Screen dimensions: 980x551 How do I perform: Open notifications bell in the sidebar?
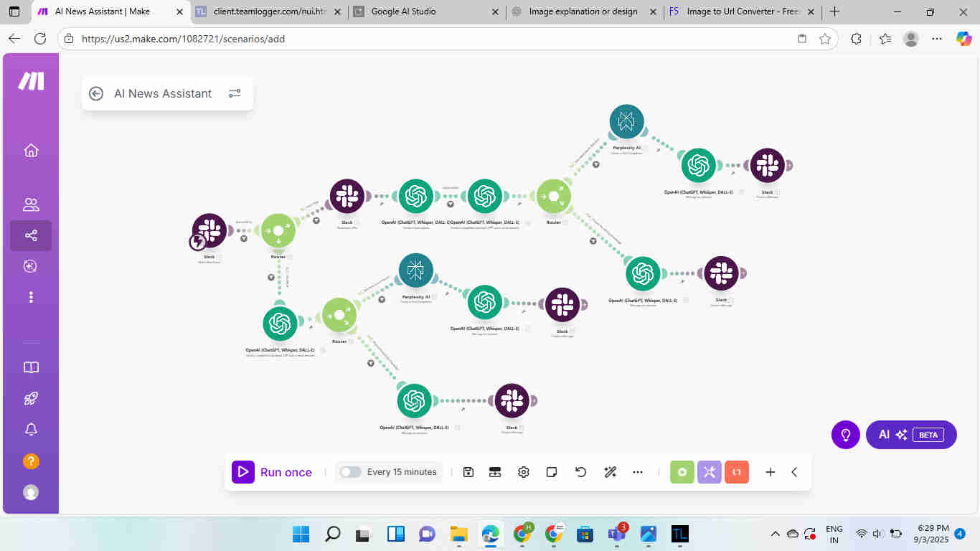tap(31, 430)
